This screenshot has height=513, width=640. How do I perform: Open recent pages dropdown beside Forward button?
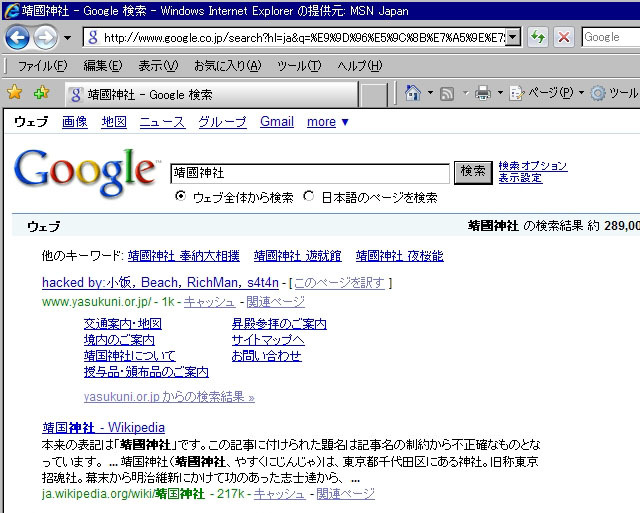[67, 38]
